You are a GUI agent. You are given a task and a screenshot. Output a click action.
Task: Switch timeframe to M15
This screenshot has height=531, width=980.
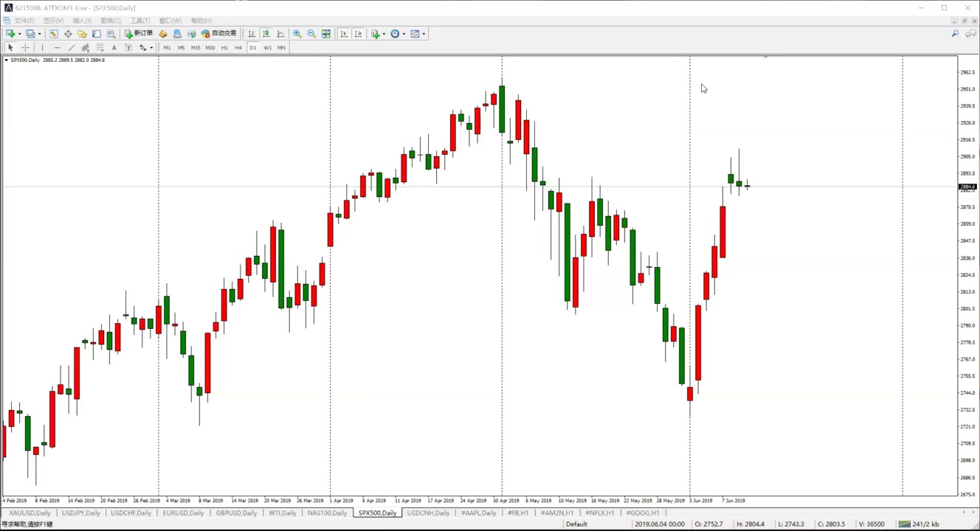pyautogui.click(x=196, y=48)
